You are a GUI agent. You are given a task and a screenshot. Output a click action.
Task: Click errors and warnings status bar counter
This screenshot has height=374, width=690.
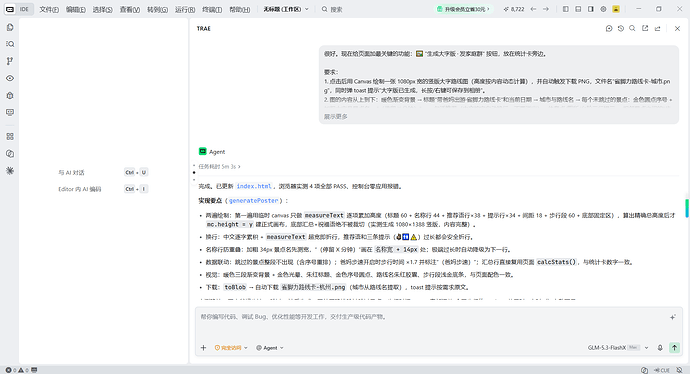click(x=18, y=370)
